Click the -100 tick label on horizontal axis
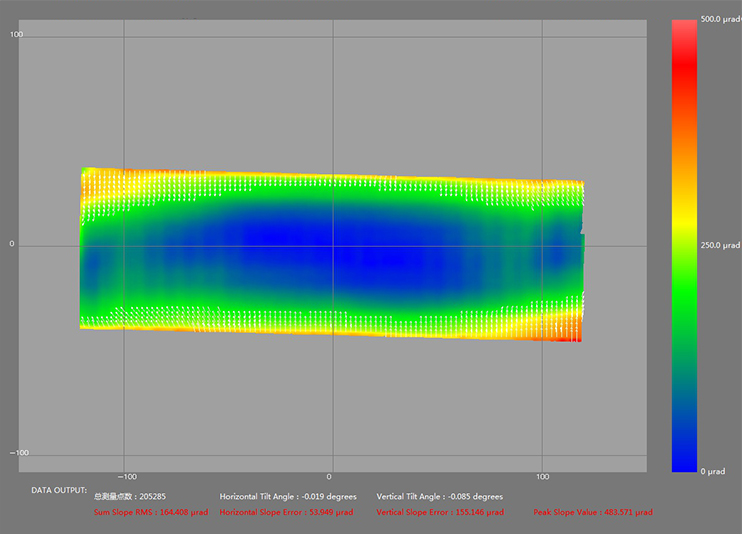This screenshot has width=742, height=534. pyautogui.click(x=126, y=477)
